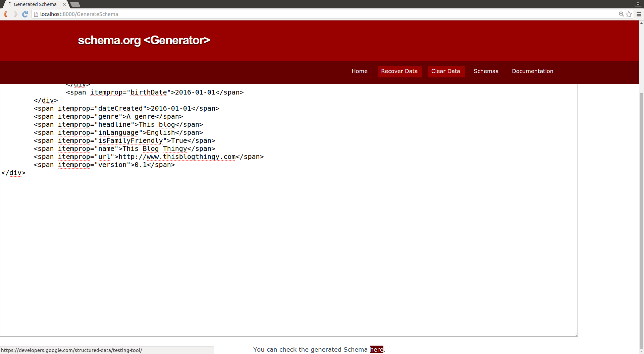Click the browser forward arrow
This screenshot has height=354, width=644.
coord(15,14)
